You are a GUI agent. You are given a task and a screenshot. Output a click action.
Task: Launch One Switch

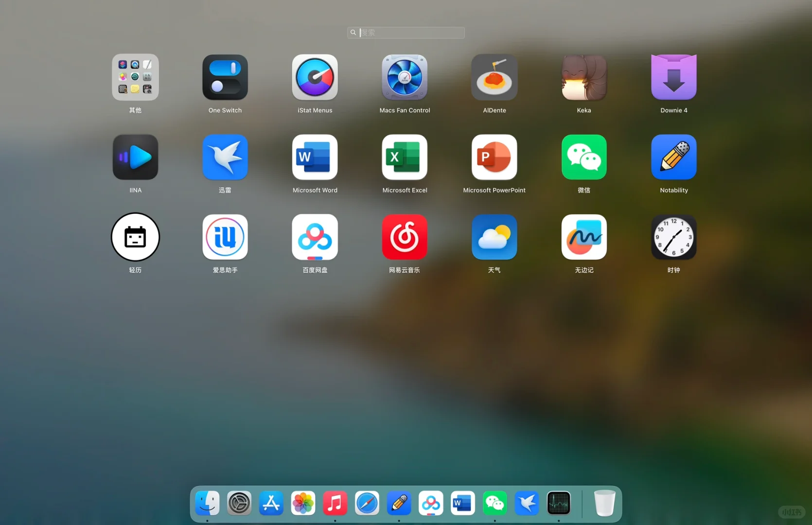pos(225,77)
